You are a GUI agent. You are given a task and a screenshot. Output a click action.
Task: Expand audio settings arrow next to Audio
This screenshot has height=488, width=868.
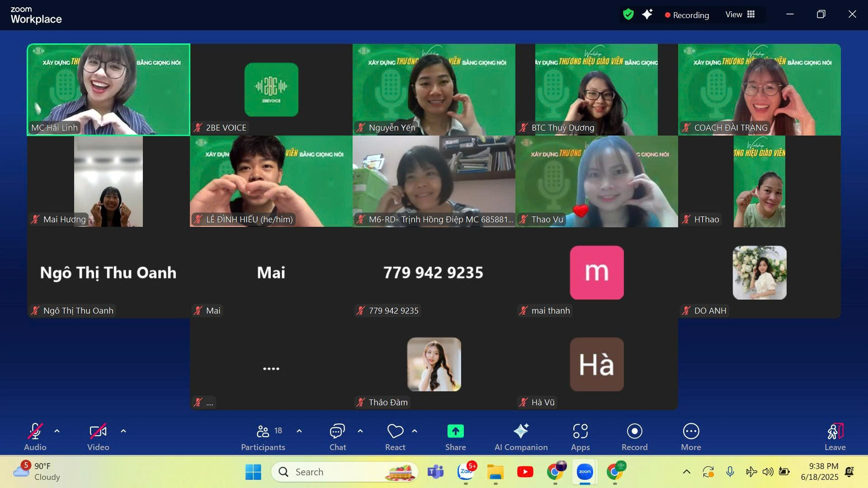(57, 431)
